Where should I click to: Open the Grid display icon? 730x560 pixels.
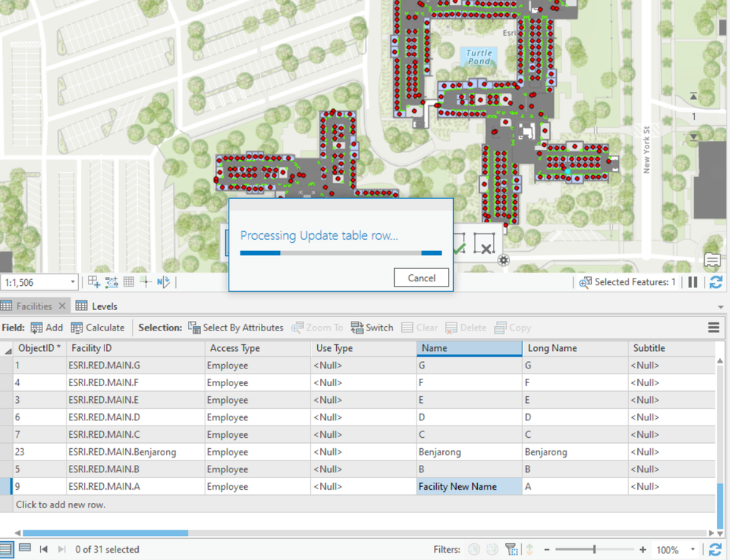pos(129,282)
